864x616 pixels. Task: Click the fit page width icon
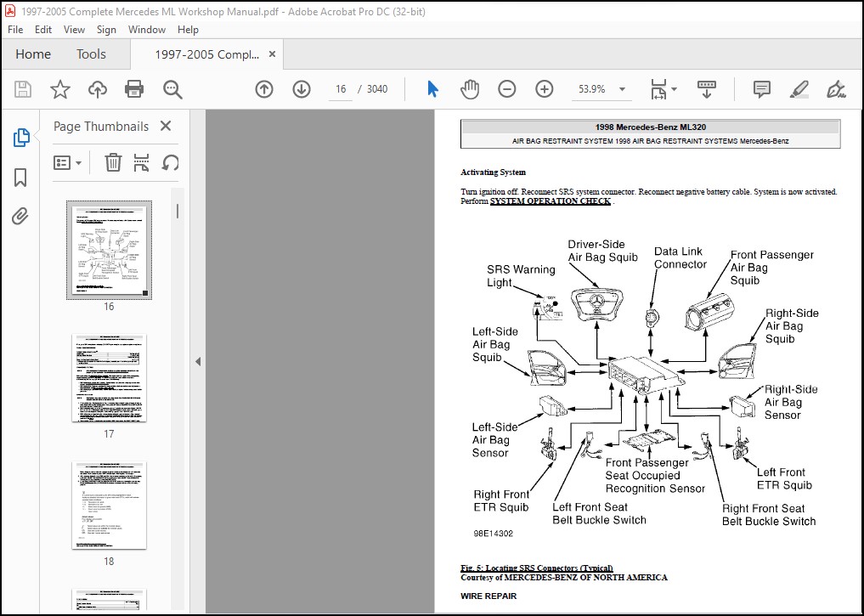click(x=658, y=89)
